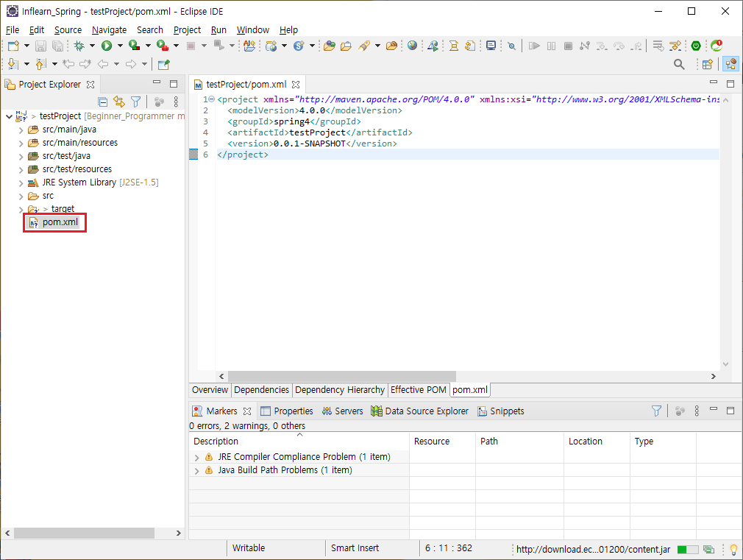Click the Previous Annotation up-arrow icon
The height and width of the screenshot is (560, 743).
tap(40, 63)
